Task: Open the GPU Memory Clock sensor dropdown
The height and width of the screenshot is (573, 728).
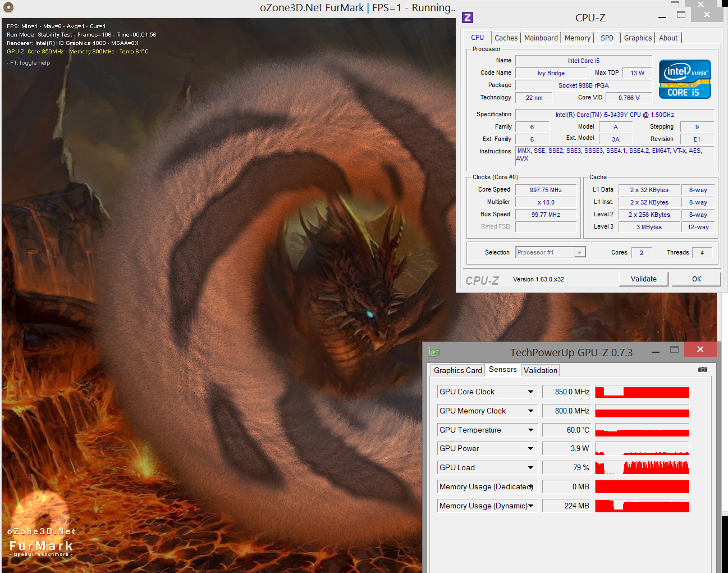Action: [x=530, y=411]
